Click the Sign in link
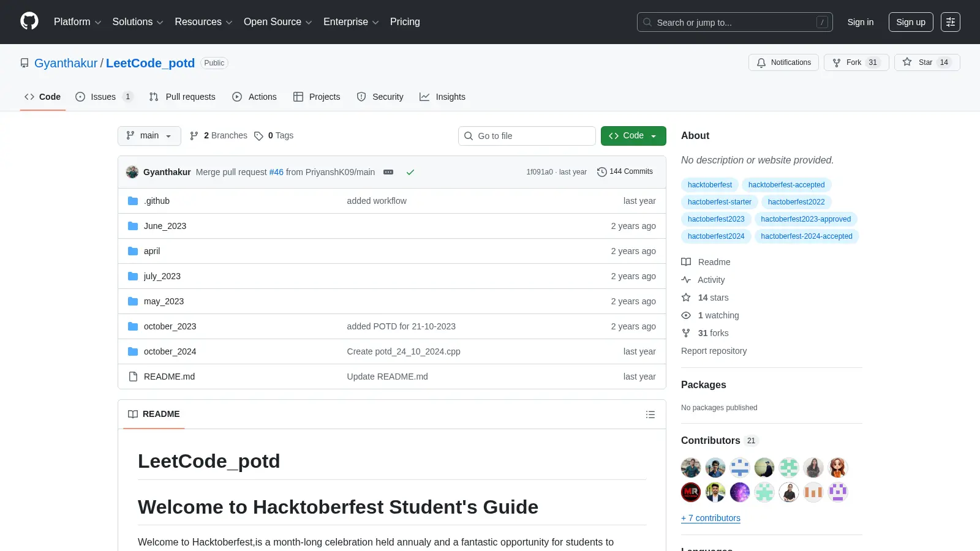 [x=861, y=22]
